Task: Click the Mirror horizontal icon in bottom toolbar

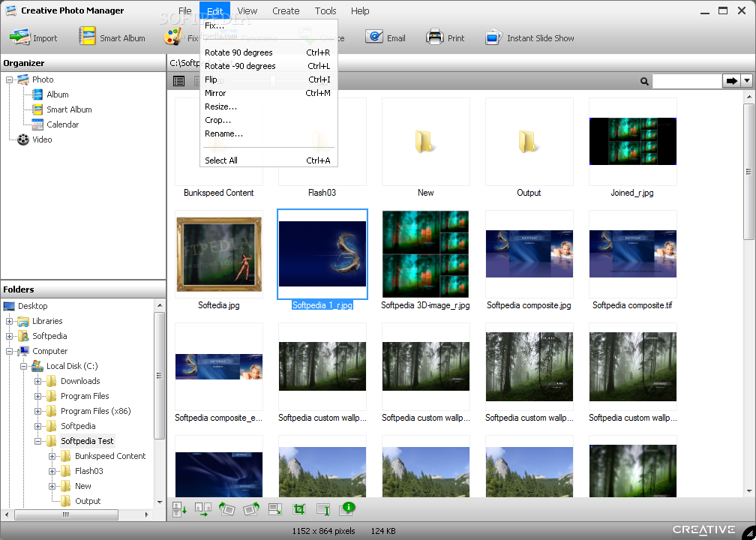Action: 203,509
